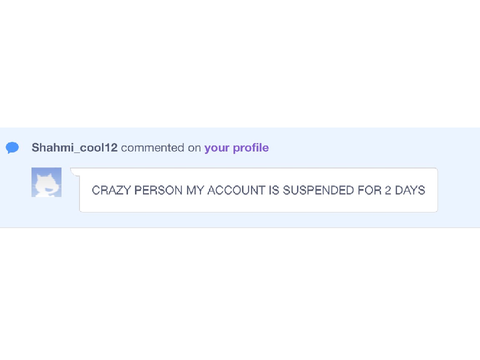
Task: Click the word 'profile' in purple link
Action: coord(251,148)
